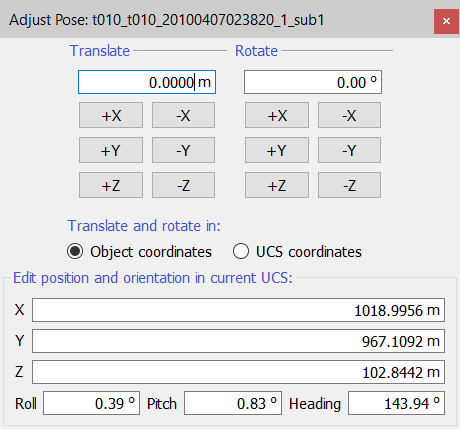Viewport: 460px width, 429px height.
Task: Edit the Roll angle field
Action: tap(91, 403)
